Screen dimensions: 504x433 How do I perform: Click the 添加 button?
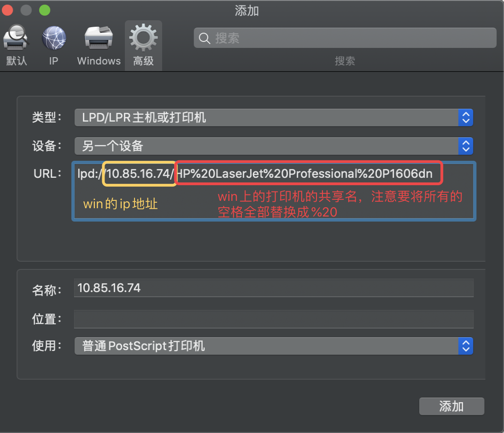point(451,406)
